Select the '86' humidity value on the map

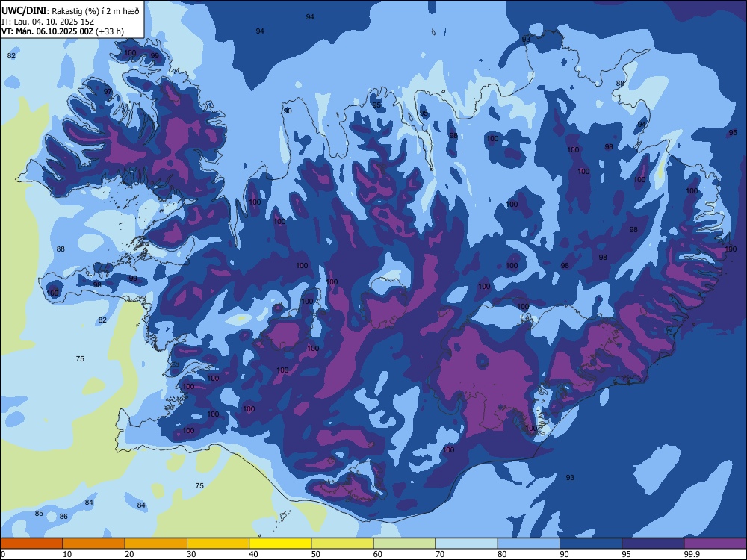(63, 516)
